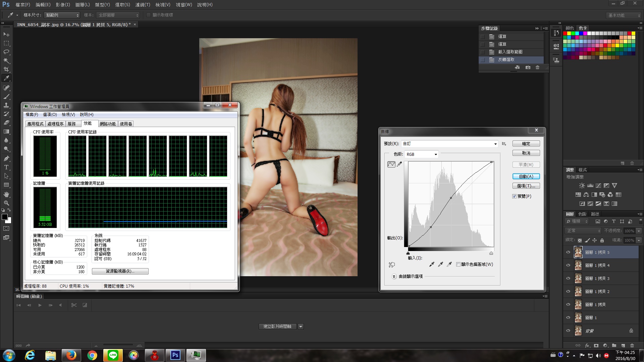Enable 顯示色偏區域(W) clipping checkbox
The width and height of the screenshot is (644, 362).
(458, 264)
